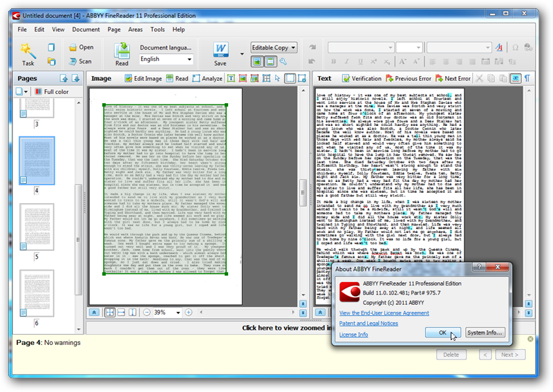Open the Document menu
The image size is (553, 392).
click(86, 30)
